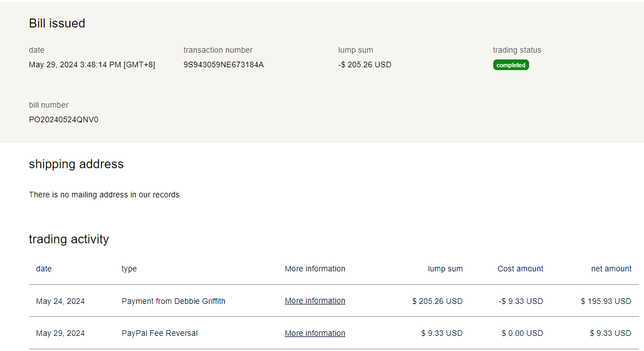The width and height of the screenshot is (644, 351).
Task: Click the net amount column header
Action: click(x=611, y=269)
